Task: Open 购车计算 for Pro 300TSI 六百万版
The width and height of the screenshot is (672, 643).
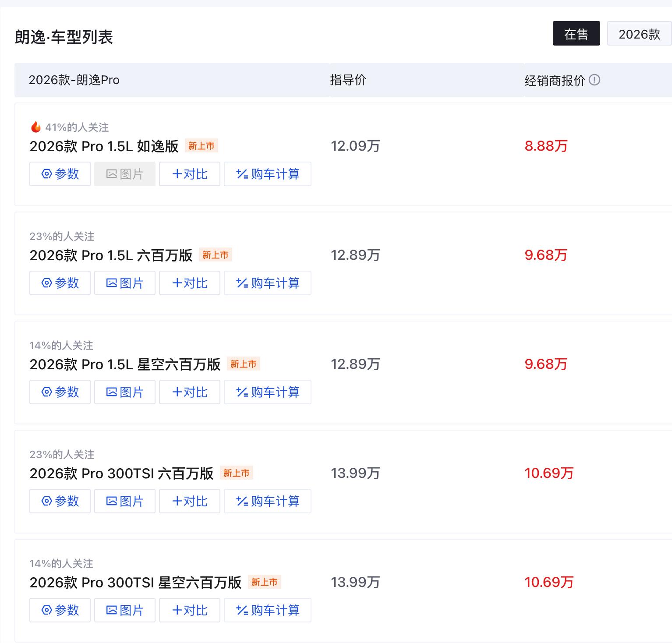Action: 268,501
